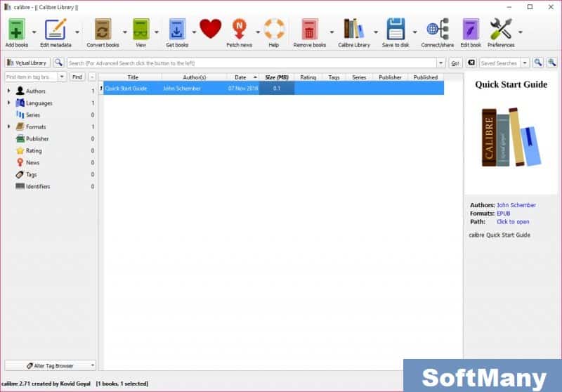Click the collapse button next to Find
Screen dimensions: 562x392
(x=92, y=77)
